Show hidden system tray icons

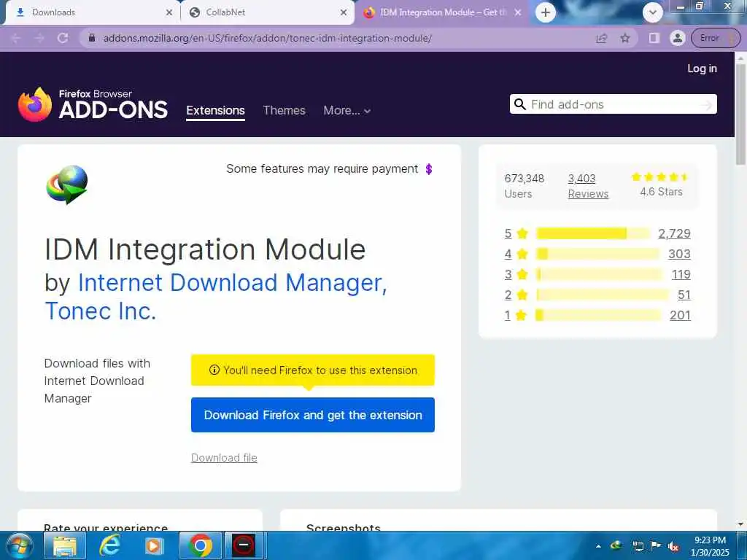click(x=598, y=546)
